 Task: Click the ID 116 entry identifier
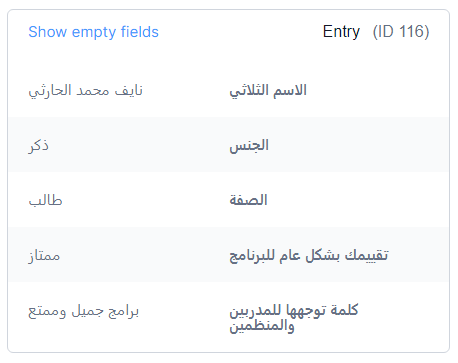click(401, 32)
